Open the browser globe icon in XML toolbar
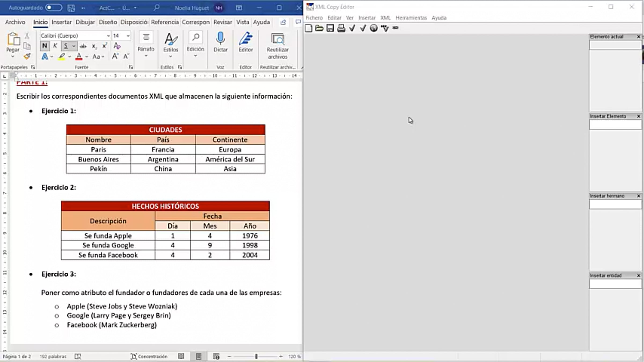644x362 pixels. (374, 28)
